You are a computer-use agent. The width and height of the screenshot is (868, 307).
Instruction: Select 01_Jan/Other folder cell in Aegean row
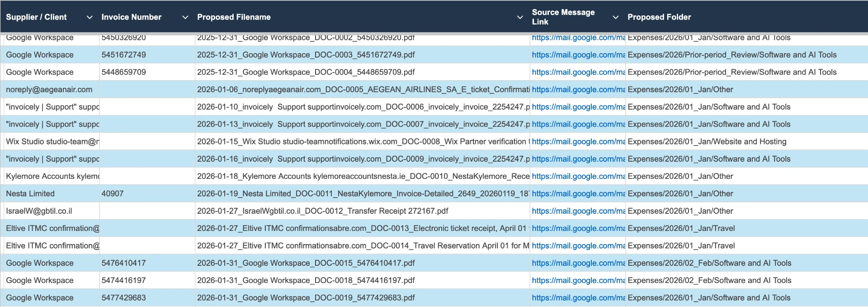[x=746, y=90]
